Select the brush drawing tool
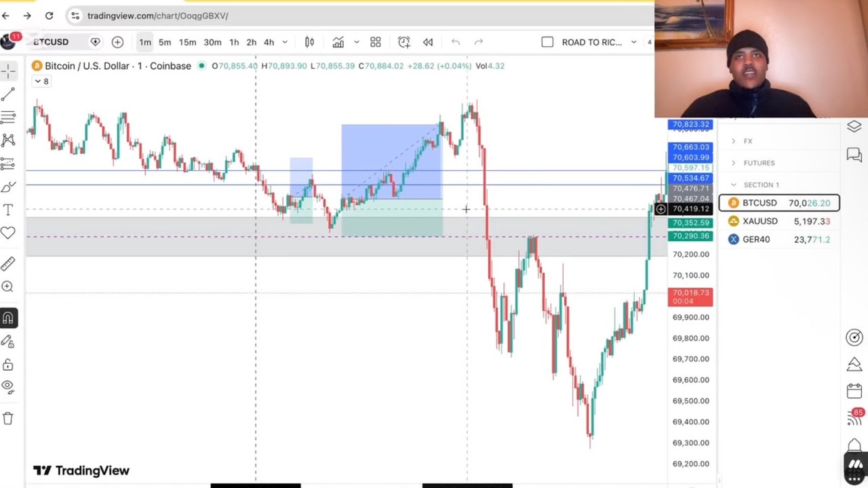 [x=8, y=187]
